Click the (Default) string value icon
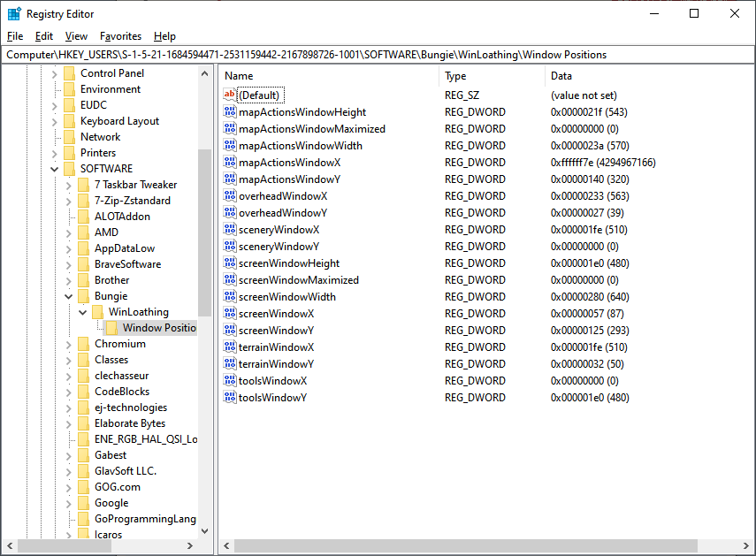This screenshot has height=556, width=756. [230, 95]
